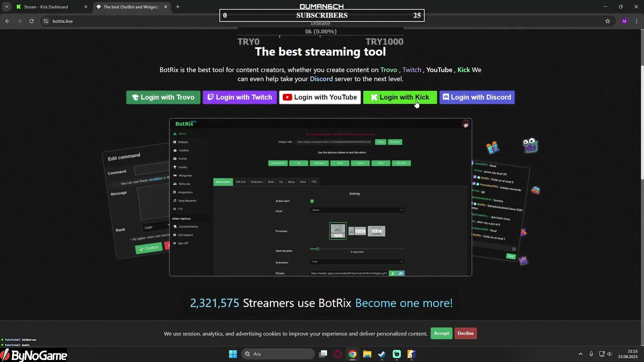View site information for botrix.live
This screenshot has height=362, width=644.
[46, 21]
